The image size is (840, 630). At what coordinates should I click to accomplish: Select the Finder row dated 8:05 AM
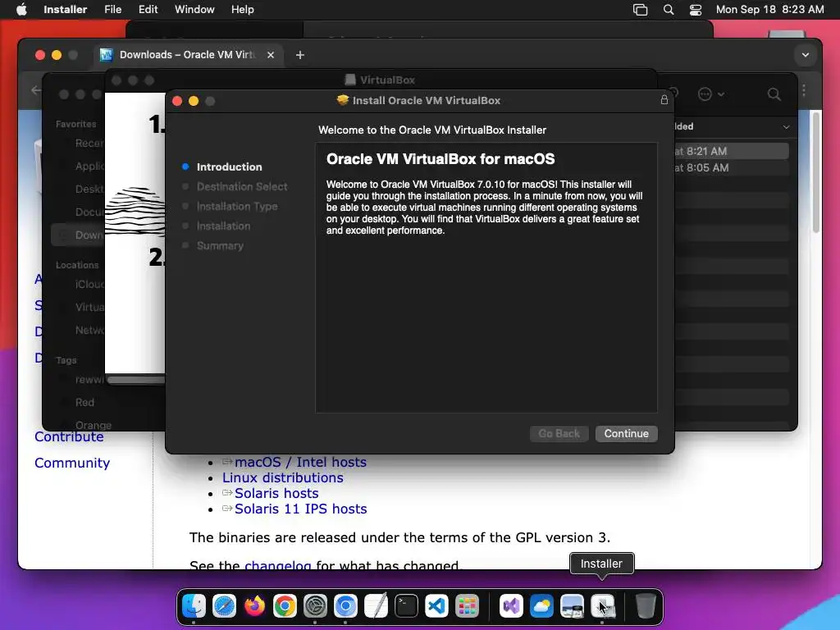[731, 167]
